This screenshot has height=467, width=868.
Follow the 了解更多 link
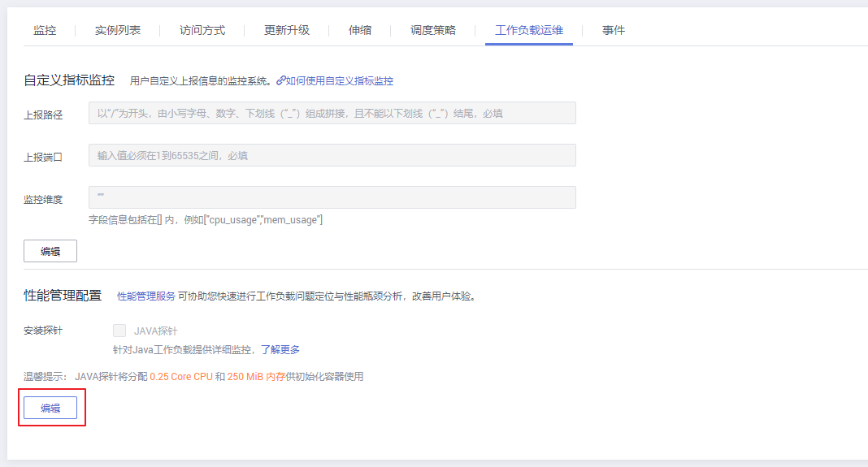(x=280, y=350)
